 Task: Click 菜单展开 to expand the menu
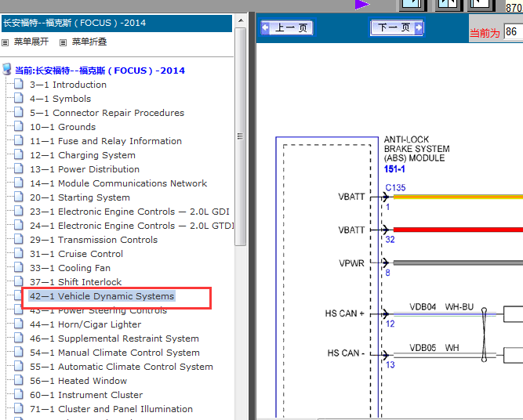tap(31, 42)
